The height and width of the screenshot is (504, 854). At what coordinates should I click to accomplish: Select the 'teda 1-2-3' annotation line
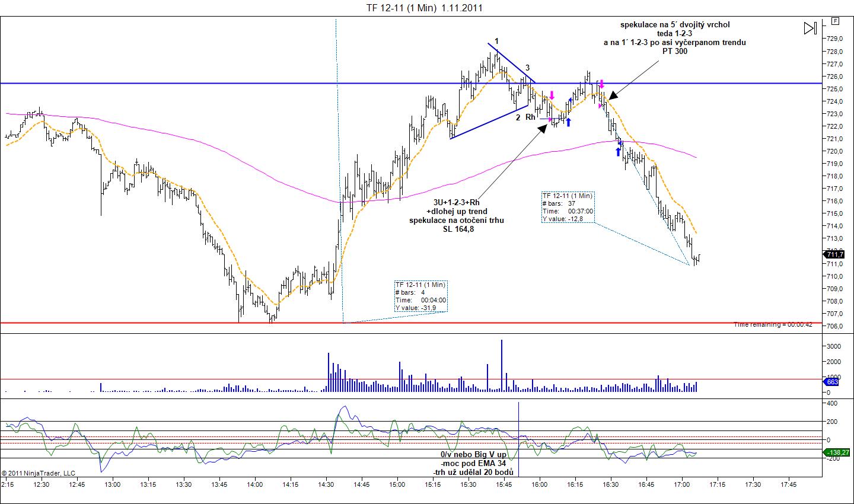tap(675, 34)
